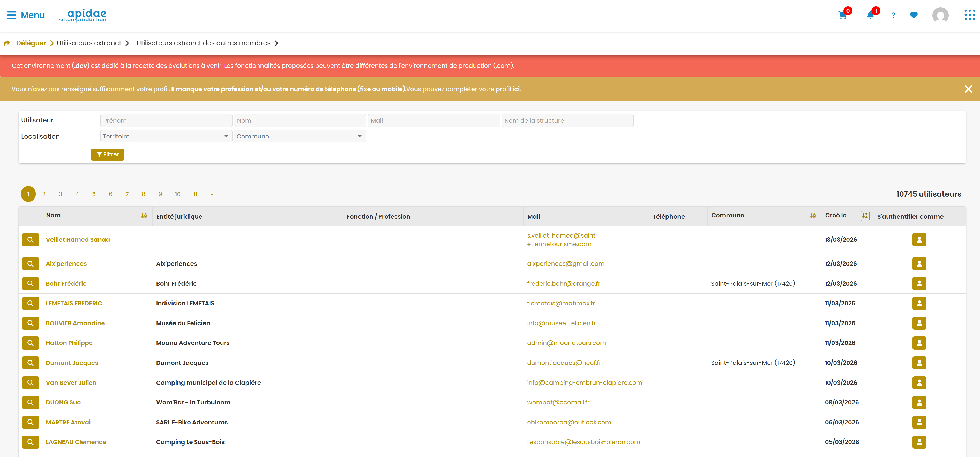Viewport: 980px width, 457px height.
Task: View details of Veillet Hamed Sanaa
Action: click(x=31, y=240)
